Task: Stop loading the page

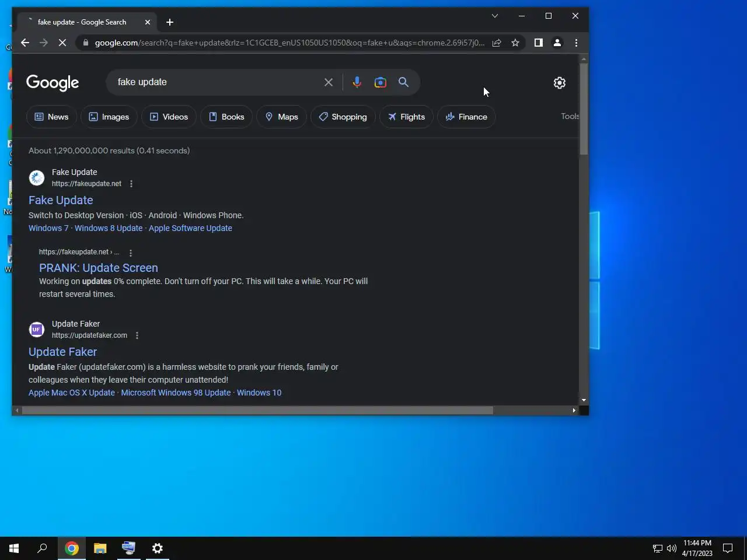Action: pos(62,43)
